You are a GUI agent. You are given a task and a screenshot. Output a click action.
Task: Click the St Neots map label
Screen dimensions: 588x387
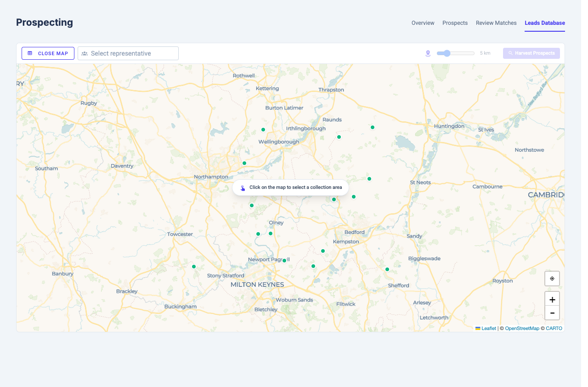pos(420,182)
